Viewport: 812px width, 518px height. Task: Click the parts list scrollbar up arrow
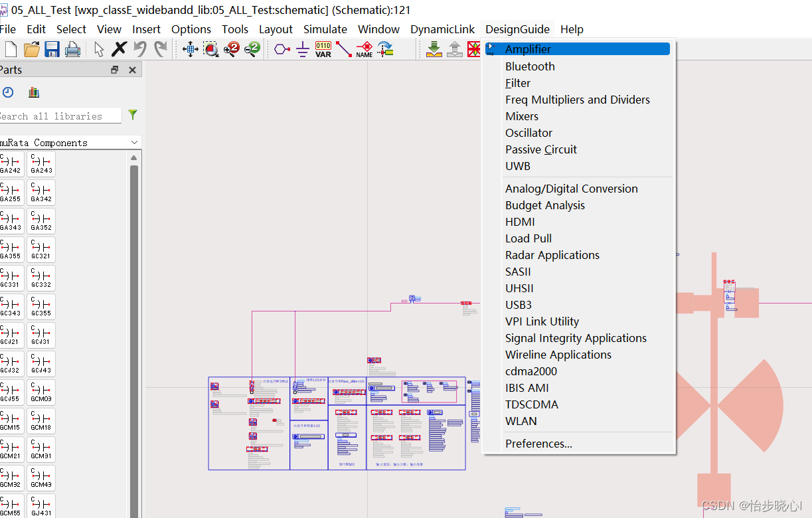(x=133, y=157)
